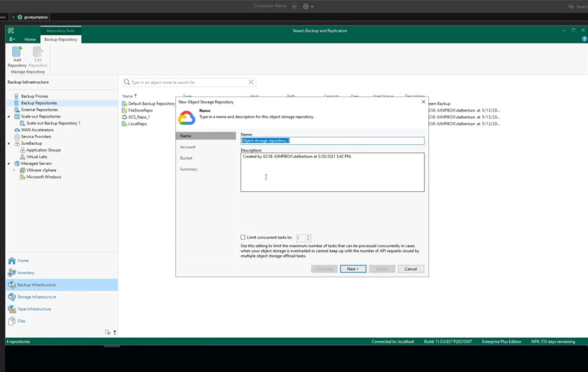Clear the object search box with X
The width and height of the screenshot is (588, 372).
pos(251,82)
